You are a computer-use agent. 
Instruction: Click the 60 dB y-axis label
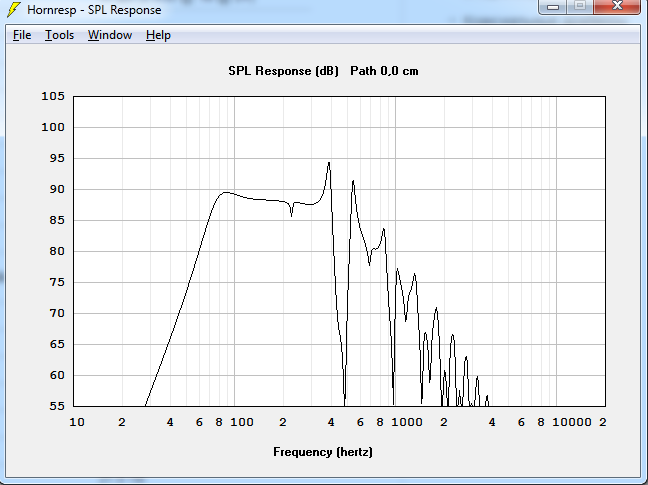(x=57, y=375)
